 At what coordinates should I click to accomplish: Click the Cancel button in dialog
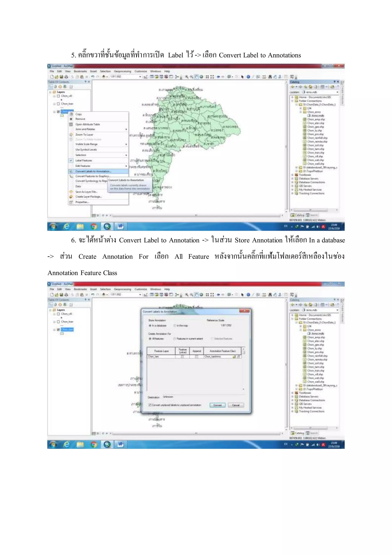coord(236,405)
